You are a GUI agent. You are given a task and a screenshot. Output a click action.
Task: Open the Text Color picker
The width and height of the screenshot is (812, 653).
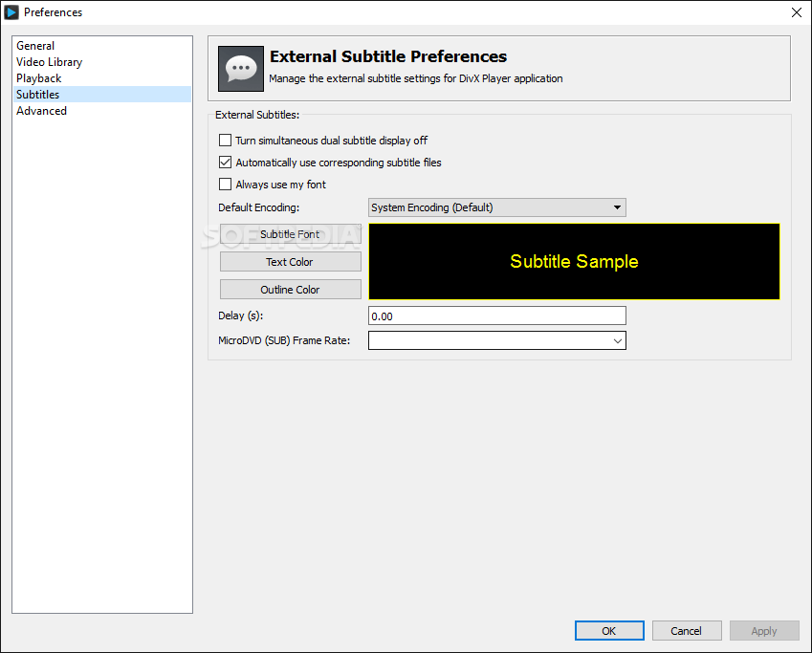point(291,262)
